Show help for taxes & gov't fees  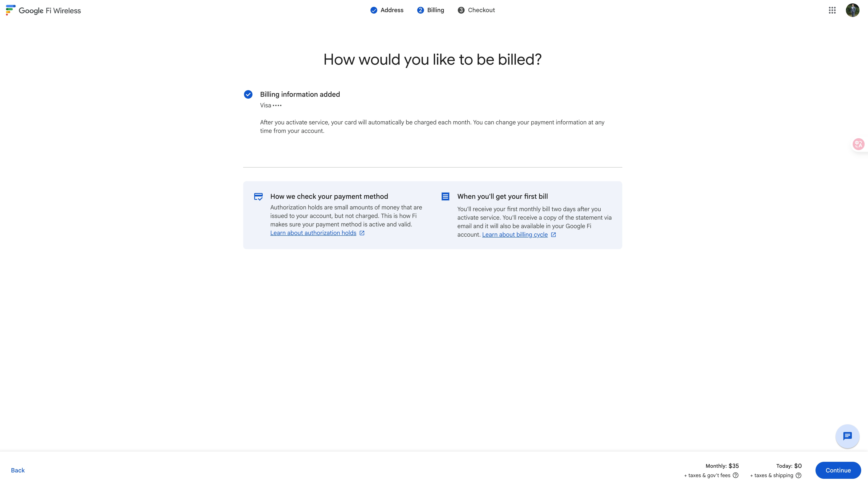click(x=736, y=475)
